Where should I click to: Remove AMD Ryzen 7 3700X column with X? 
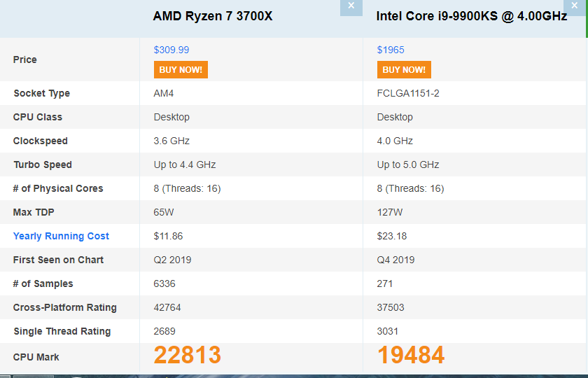[x=351, y=7]
